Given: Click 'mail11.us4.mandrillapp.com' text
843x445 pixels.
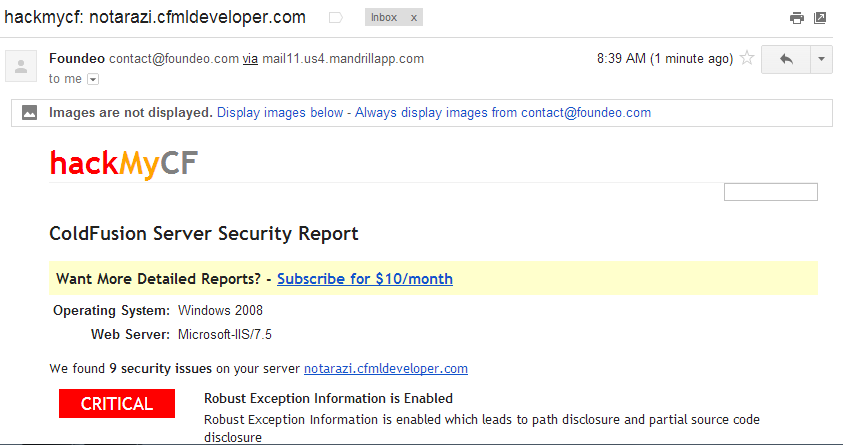Looking at the screenshot, I should click(x=343, y=59).
